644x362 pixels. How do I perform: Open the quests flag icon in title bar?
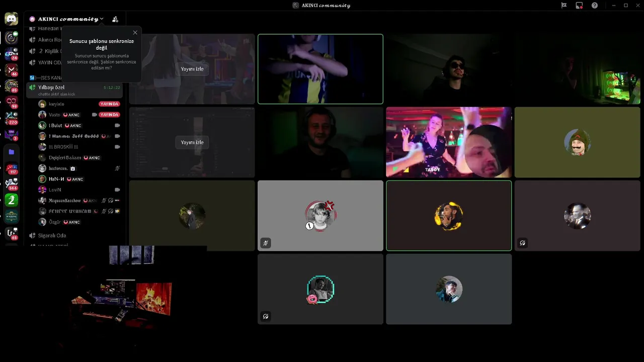click(x=564, y=6)
